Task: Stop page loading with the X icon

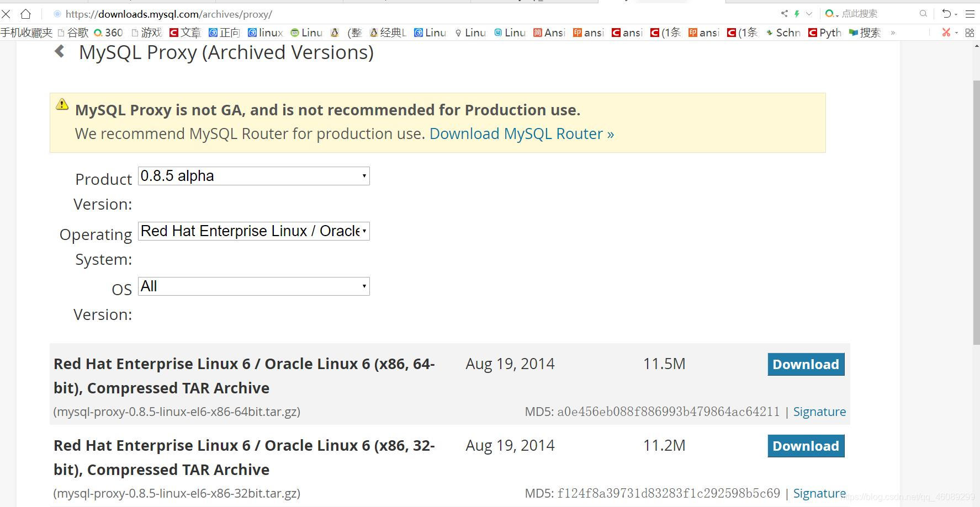Action: 6,14
